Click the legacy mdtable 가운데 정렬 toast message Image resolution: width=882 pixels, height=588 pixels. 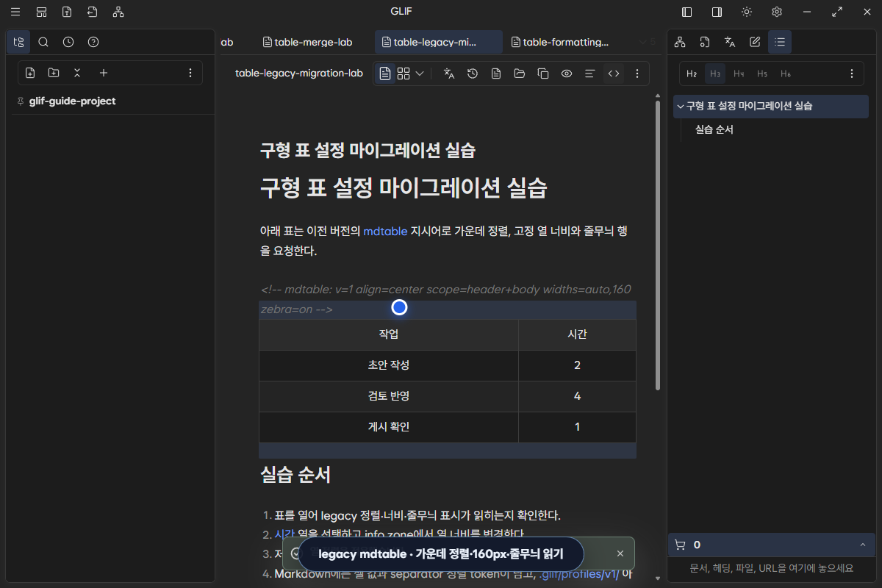coord(441,553)
